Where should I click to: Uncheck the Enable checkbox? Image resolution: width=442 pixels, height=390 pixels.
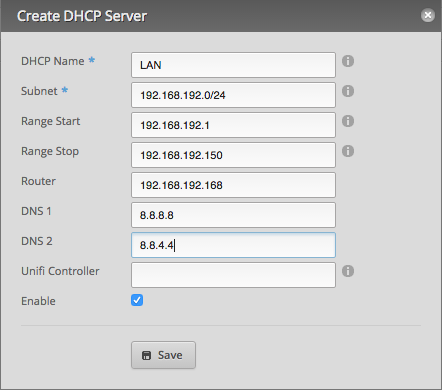pyautogui.click(x=137, y=300)
